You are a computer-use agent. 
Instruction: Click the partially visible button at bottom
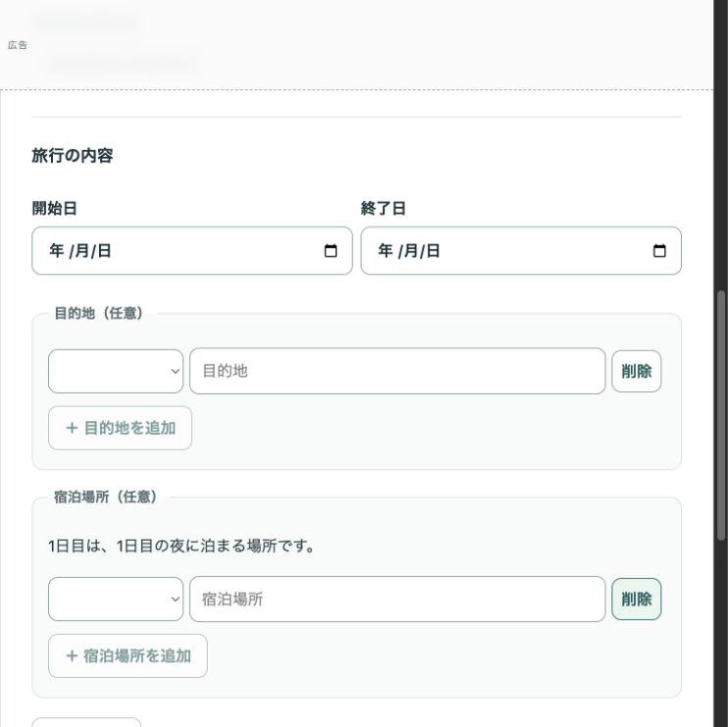pos(86,722)
